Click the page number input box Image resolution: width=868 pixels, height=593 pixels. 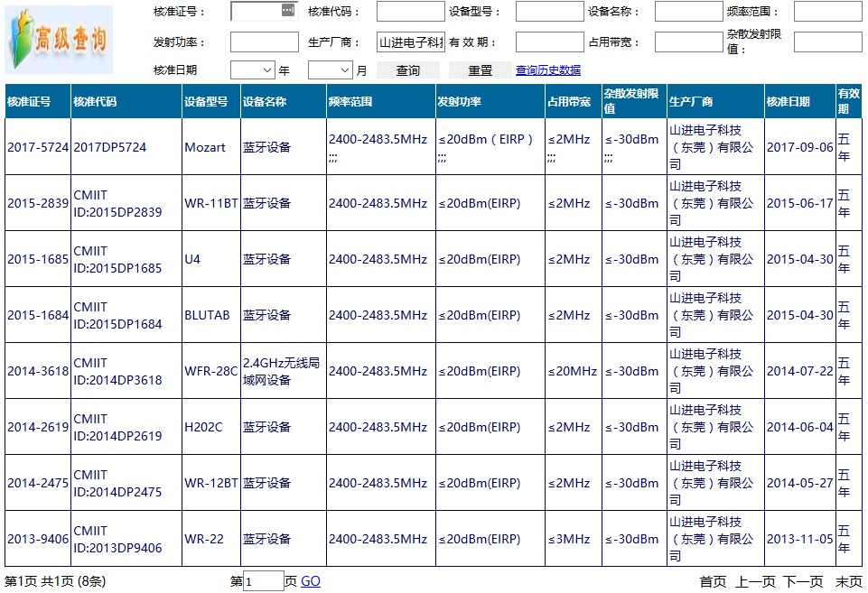pyautogui.click(x=264, y=581)
